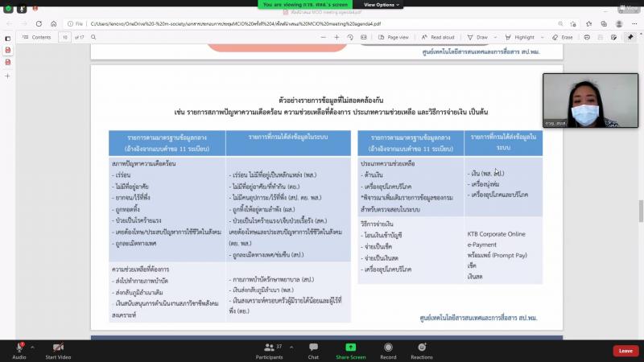Click 'KTB Corporate Online' text in table

[x=496, y=234]
